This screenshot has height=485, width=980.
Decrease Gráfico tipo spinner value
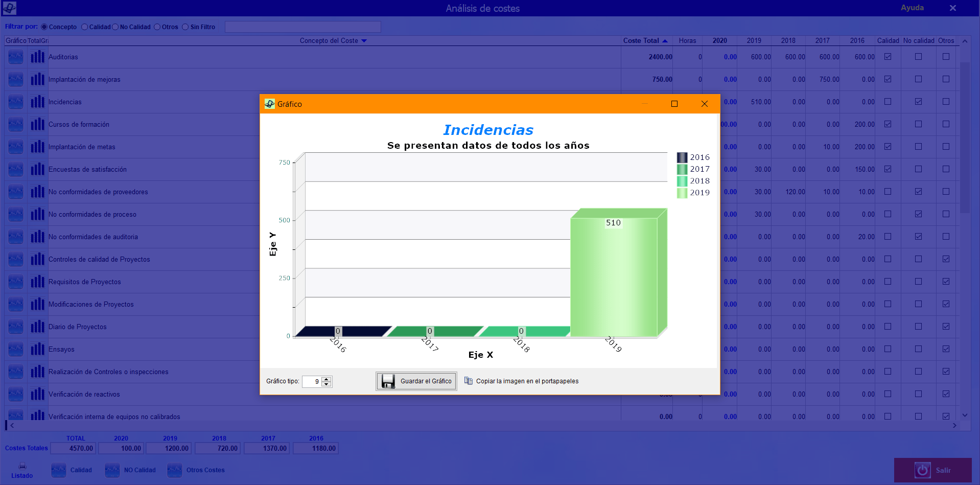[326, 384]
